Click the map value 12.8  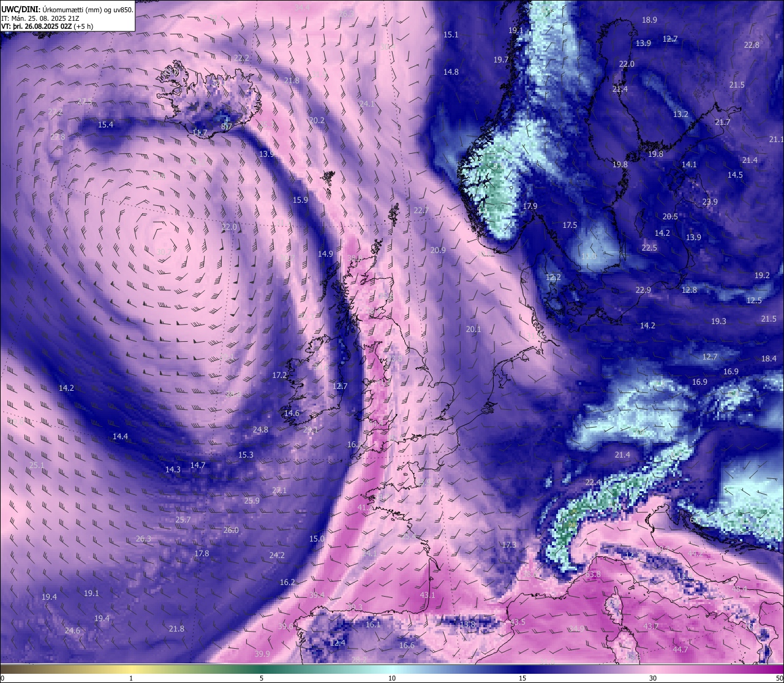click(x=689, y=290)
